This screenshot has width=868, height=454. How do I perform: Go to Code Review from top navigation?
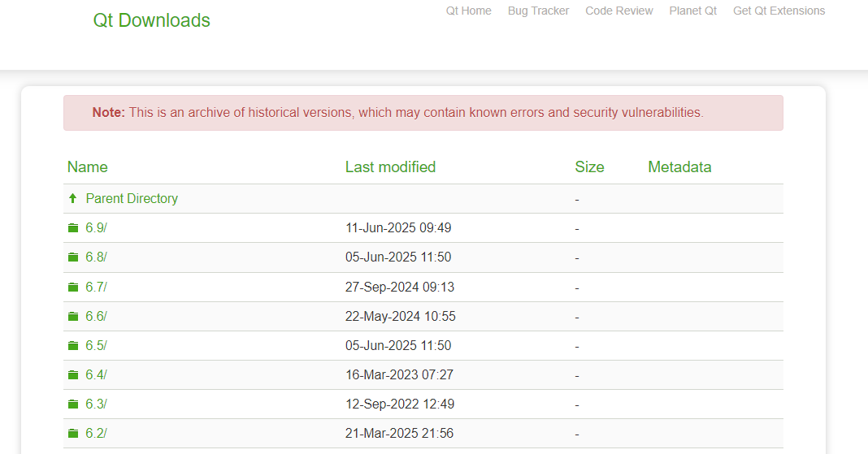point(618,11)
